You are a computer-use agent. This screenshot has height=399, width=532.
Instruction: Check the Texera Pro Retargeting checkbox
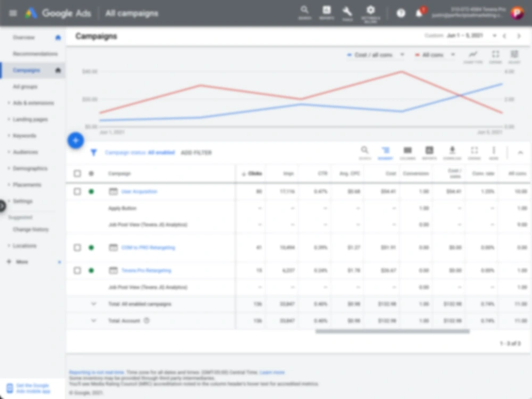pyautogui.click(x=77, y=270)
